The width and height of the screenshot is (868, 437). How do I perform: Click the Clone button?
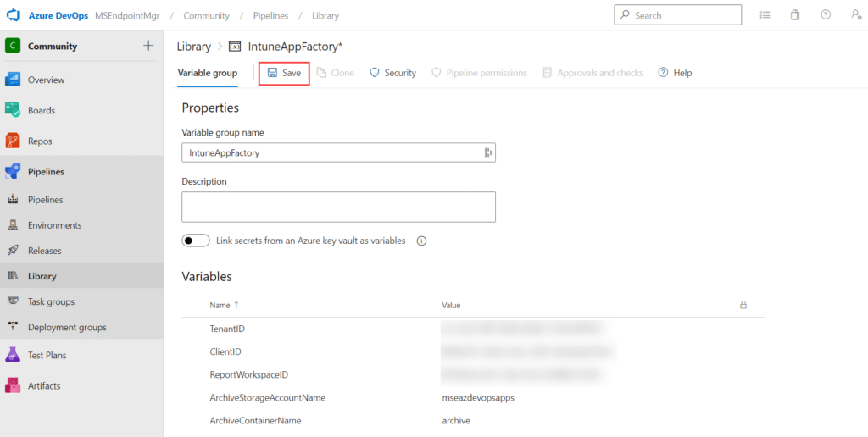pos(336,73)
